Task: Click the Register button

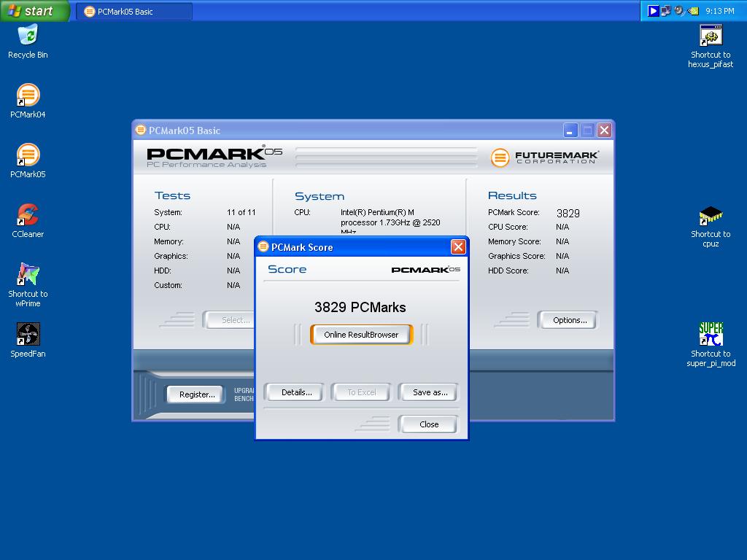Action: (x=197, y=394)
